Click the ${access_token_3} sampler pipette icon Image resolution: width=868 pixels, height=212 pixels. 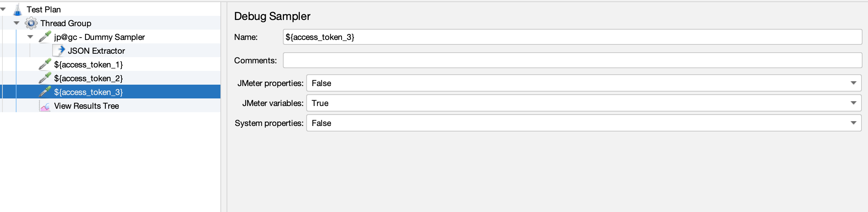point(45,92)
